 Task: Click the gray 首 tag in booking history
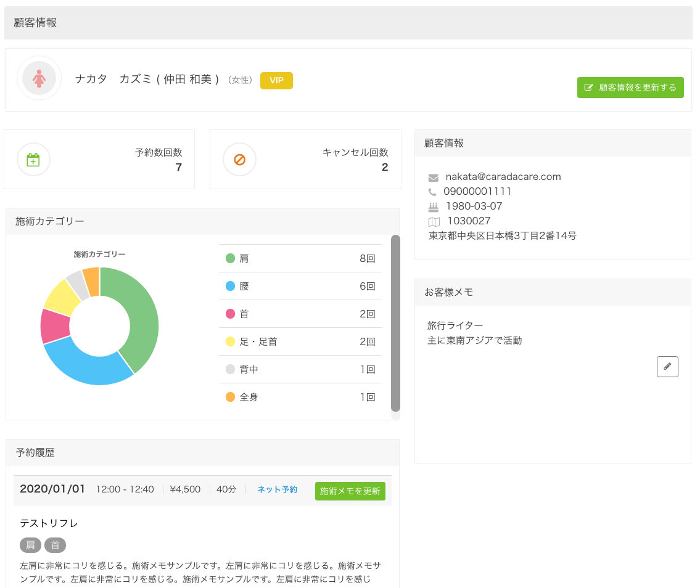(55, 545)
